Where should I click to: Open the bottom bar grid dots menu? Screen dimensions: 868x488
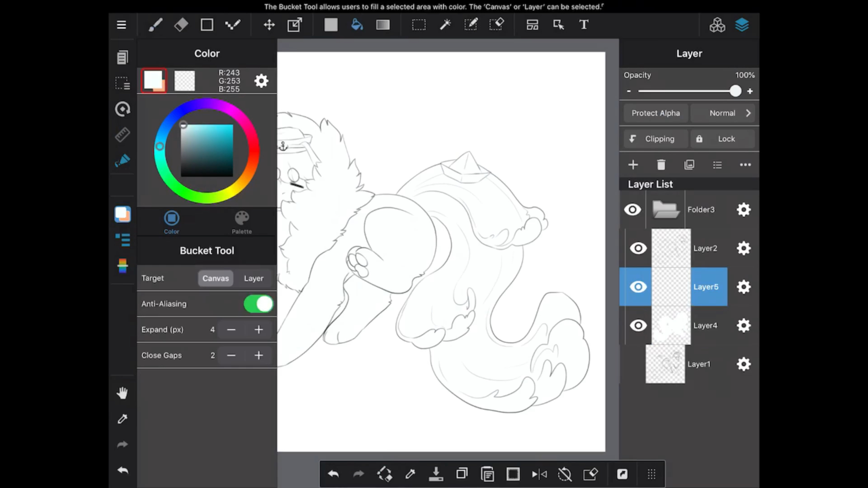point(651,474)
